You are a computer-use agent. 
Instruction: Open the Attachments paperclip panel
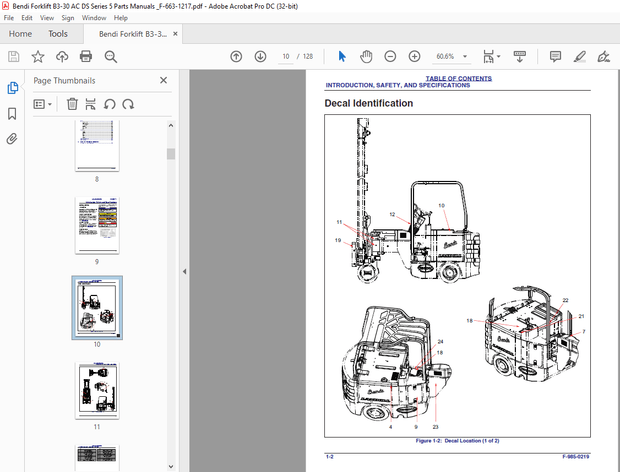pyautogui.click(x=12, y=139)
